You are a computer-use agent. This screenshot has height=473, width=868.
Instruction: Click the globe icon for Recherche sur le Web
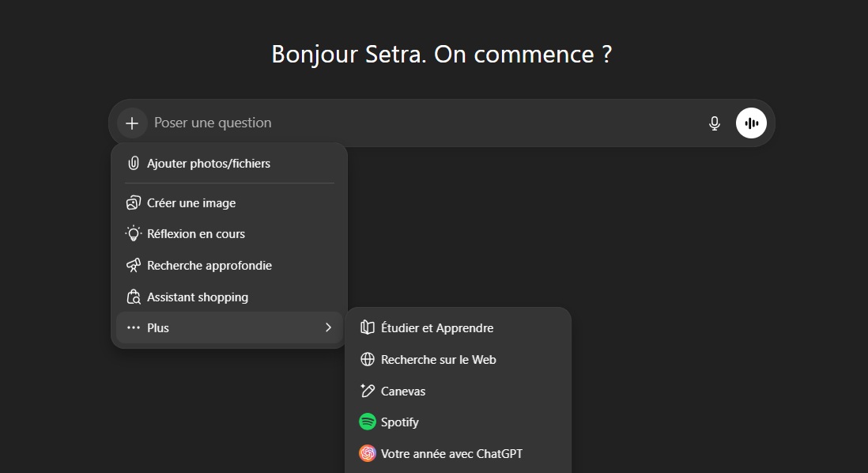pyautogui.click(x=367, y=359)
